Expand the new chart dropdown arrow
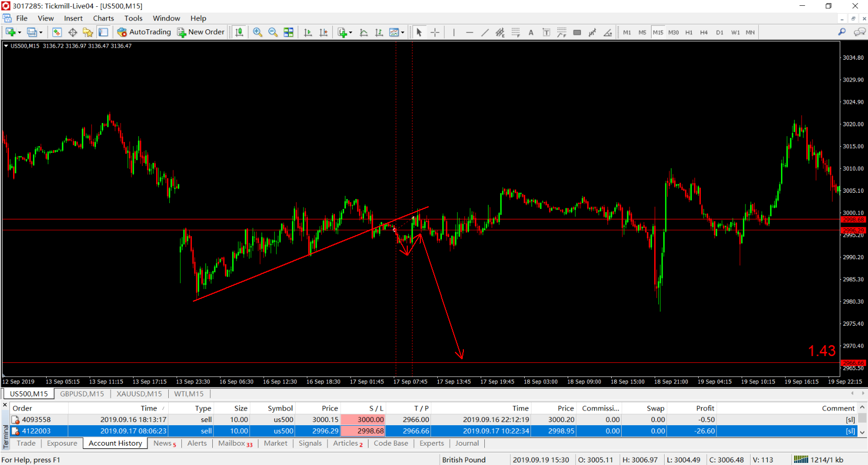The height and width of the screenshot is (465, 868). 20,32
